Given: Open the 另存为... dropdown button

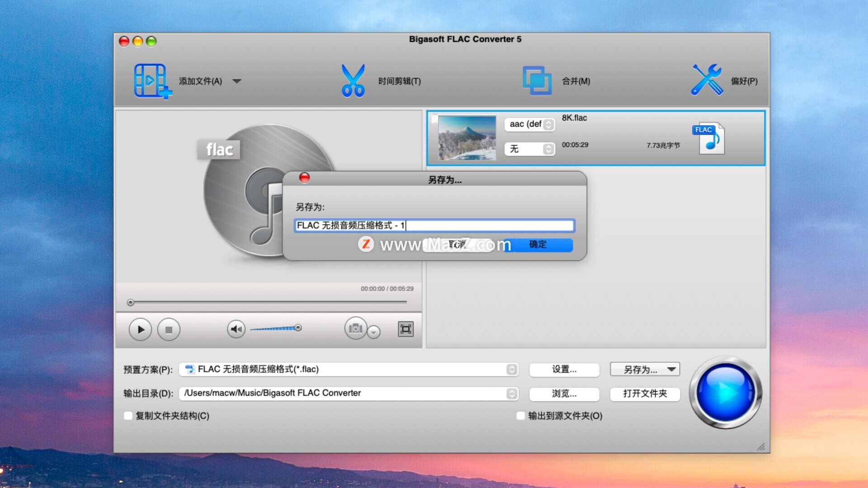Looking at the screenshot, I should (645, 370).
